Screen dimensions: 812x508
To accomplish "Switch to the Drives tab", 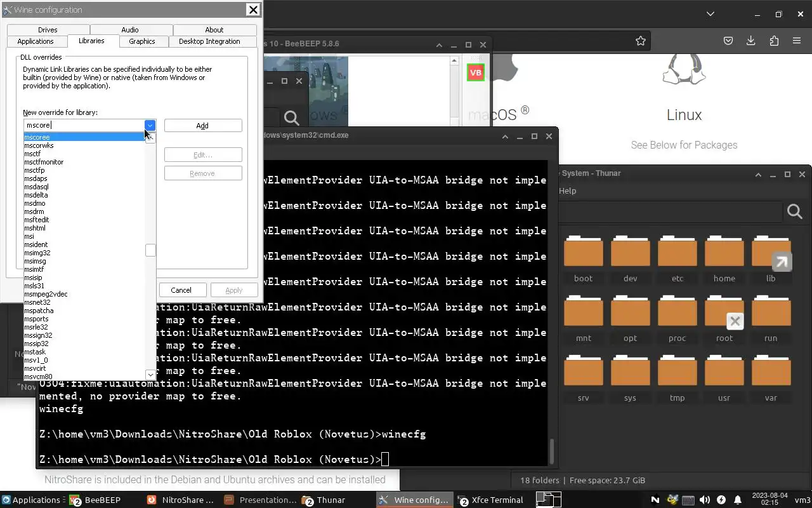I will click(48, 30).
